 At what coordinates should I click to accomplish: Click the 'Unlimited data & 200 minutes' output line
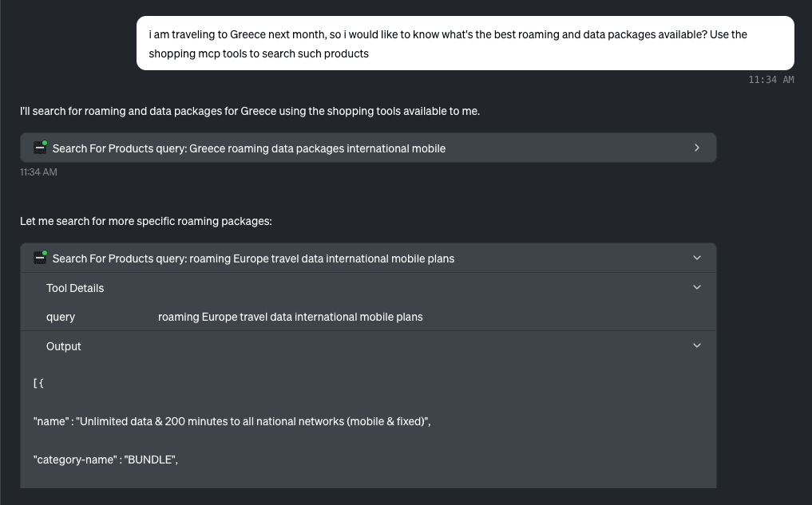click(232, 421)
